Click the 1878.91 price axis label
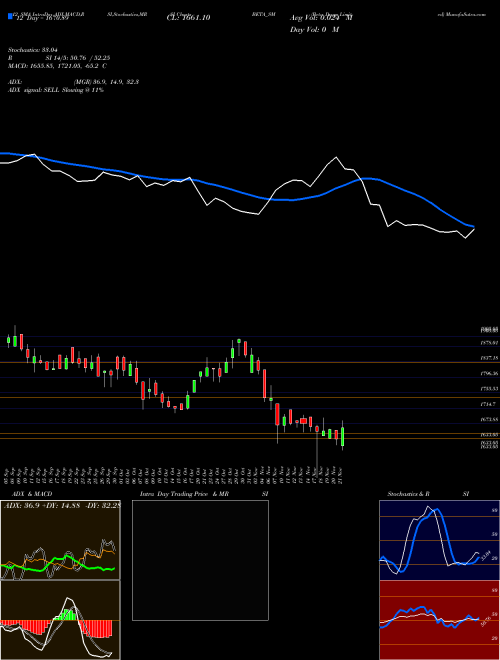500x660 pixels. (489, 343)
